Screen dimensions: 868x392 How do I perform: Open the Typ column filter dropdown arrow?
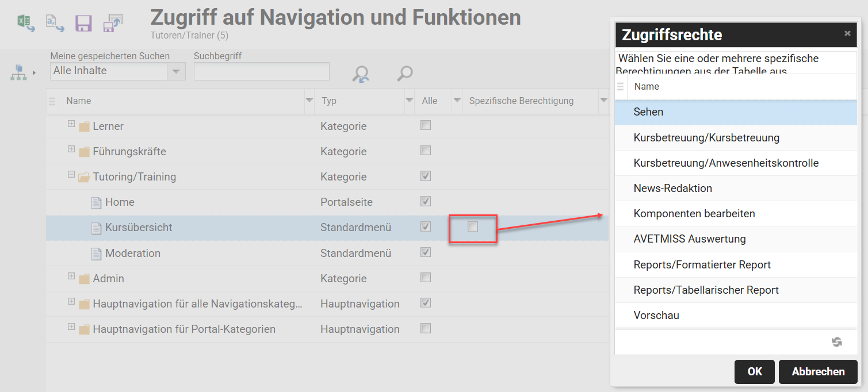click(x=410, y=101)
